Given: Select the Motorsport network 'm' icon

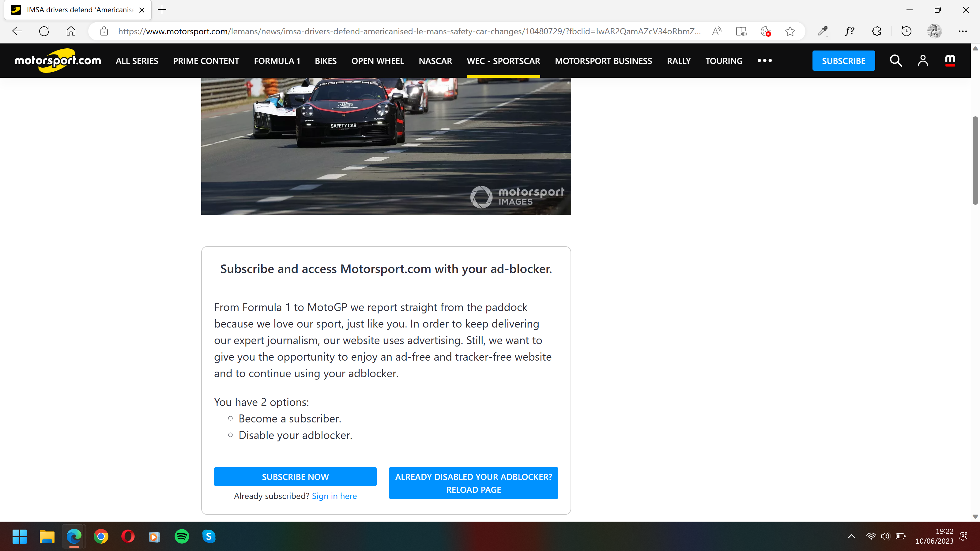Looking at the screenshot, I should pyautogui.click(x=950, y=61).
